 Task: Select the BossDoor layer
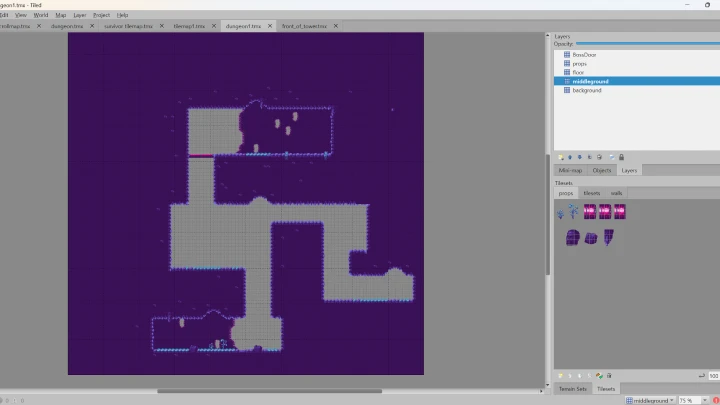(585, 54)
